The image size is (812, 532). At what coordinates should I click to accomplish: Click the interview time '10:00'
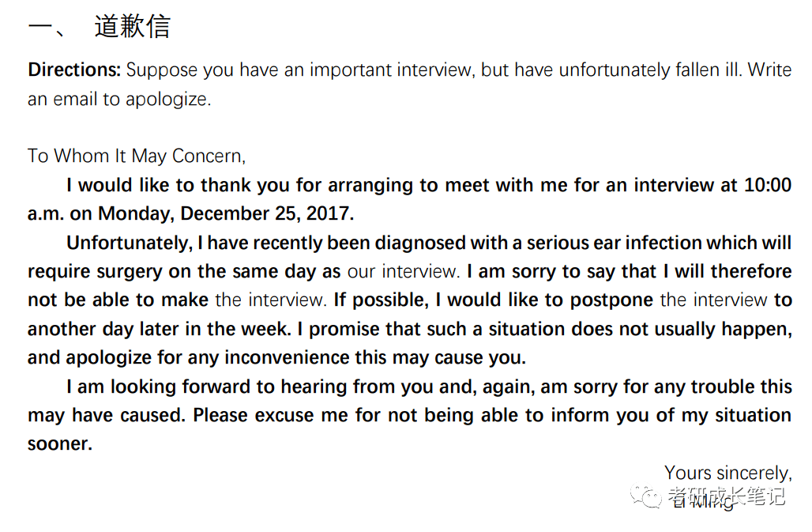pos(767,185)
